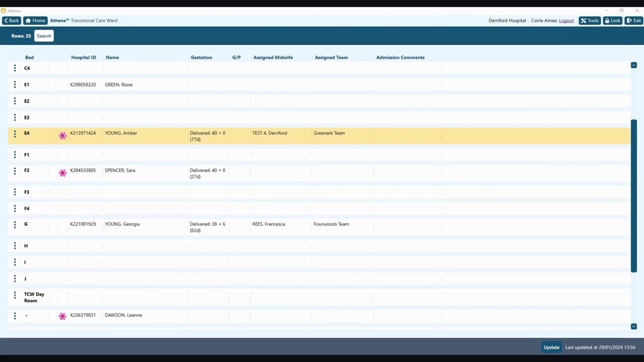Open row menu for bed F3
This screenshot has height=362, width=644.
(x=15, y=192)
